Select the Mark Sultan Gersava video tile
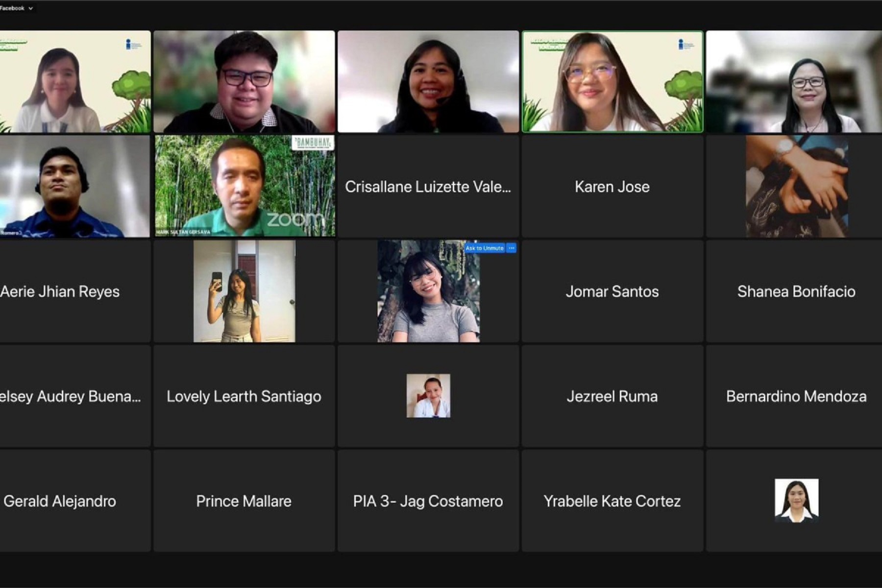 click(x=245, y=186)
